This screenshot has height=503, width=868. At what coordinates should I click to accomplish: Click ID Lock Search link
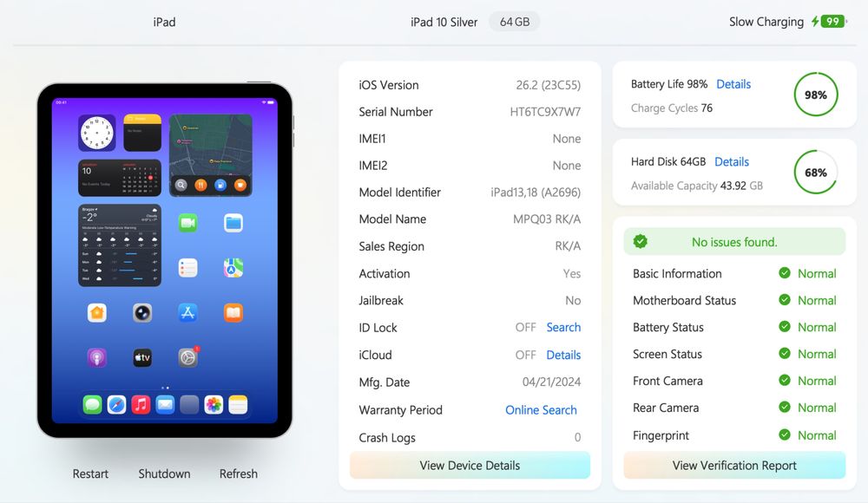563,327
